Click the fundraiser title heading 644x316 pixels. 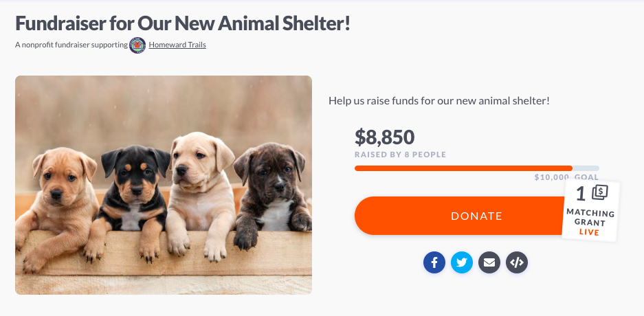tap(183, 23)
